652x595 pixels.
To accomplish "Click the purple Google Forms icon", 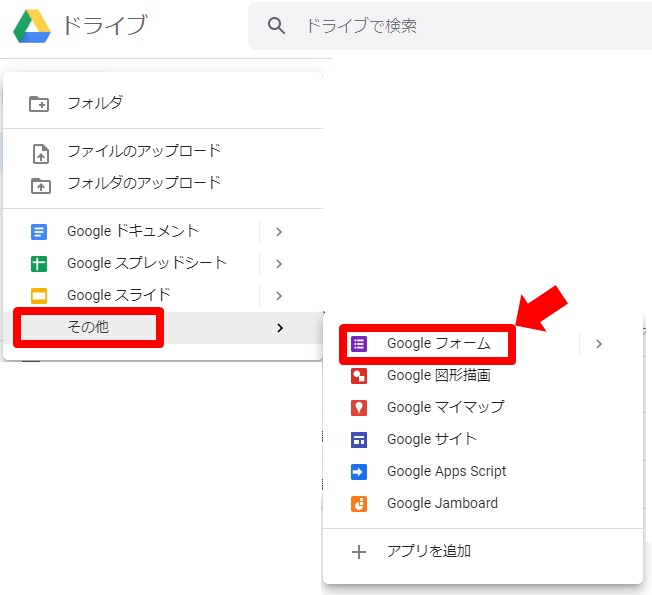I will pyautogui.click(x=359, y=344).
